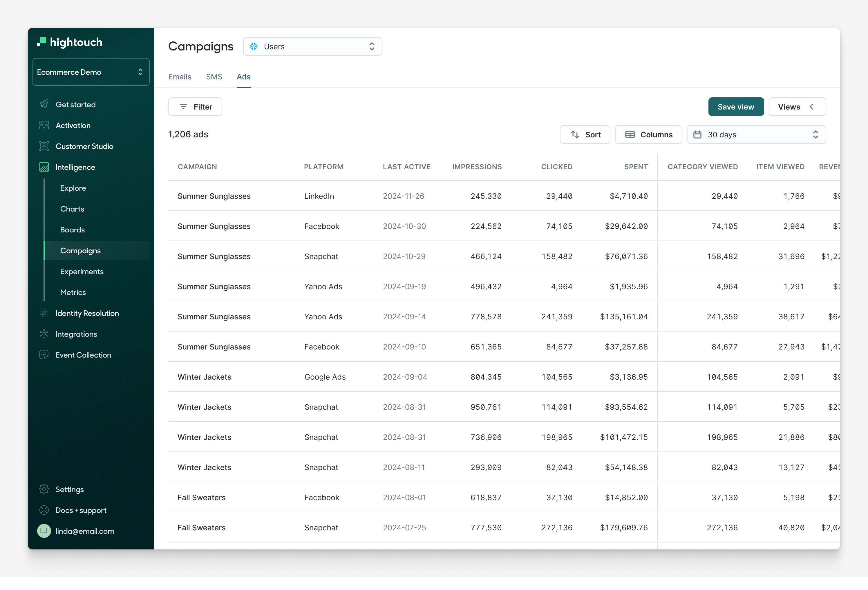Click the Customer Studio icon
Image resolution: width=868 pixels, height=590 pixels.
44,145
